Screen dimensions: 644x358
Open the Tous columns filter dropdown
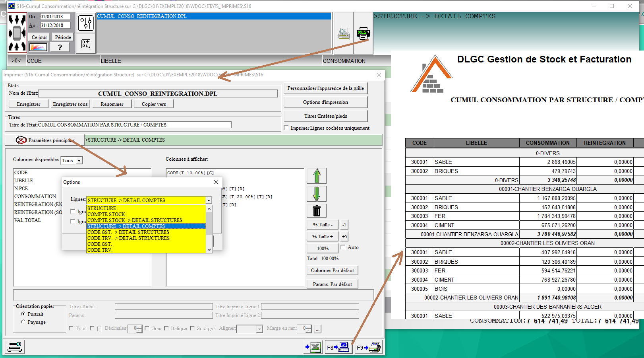(79, 161)
